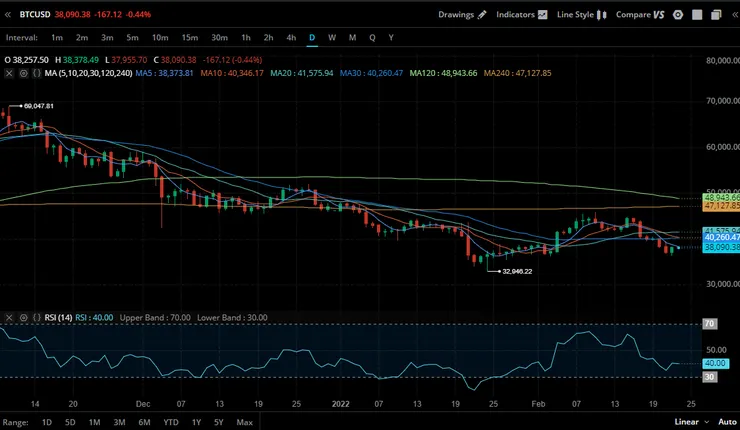Switch to the weekly W interval
The width and height of the screenshot is (740, 430).
[x=332, y=37]
